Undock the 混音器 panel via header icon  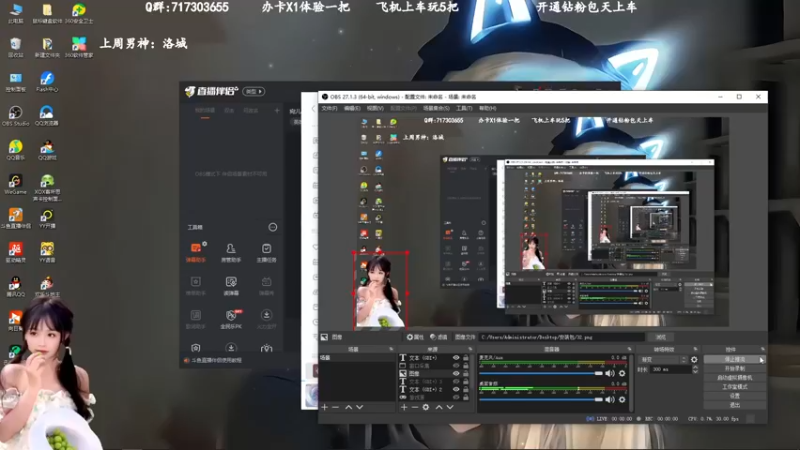point(629,349)
